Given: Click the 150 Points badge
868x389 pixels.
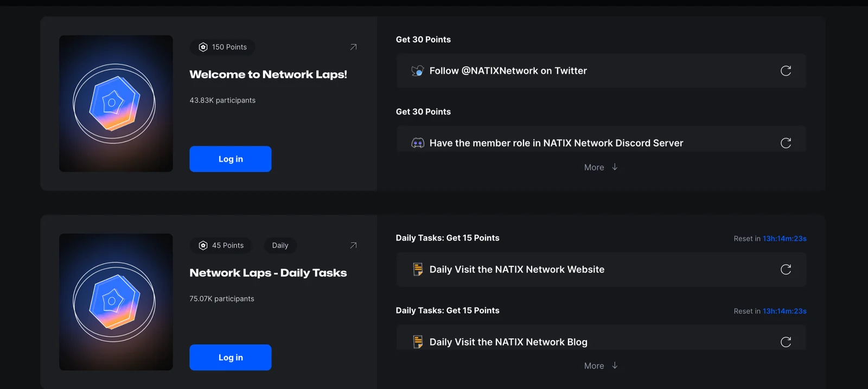Looking at the screenshot, I should click(x=222, y=47).
